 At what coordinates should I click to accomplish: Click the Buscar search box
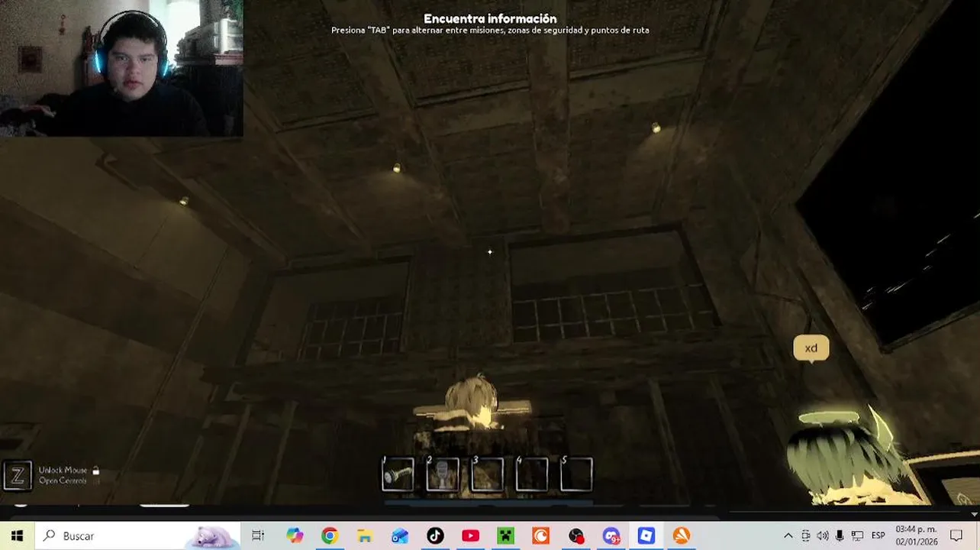(138, 535)
